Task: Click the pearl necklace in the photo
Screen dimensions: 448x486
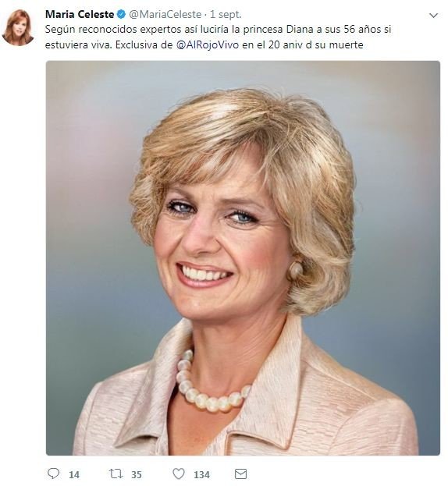Action: point(212,383)
